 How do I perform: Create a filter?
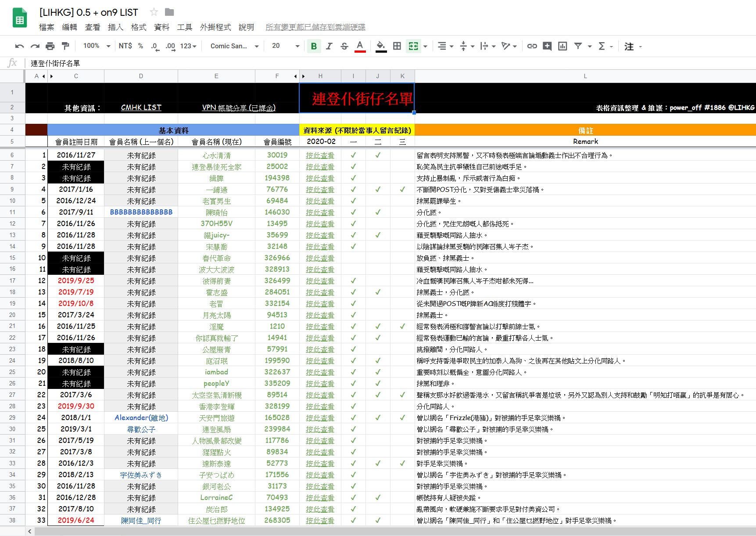coord(578,46)
